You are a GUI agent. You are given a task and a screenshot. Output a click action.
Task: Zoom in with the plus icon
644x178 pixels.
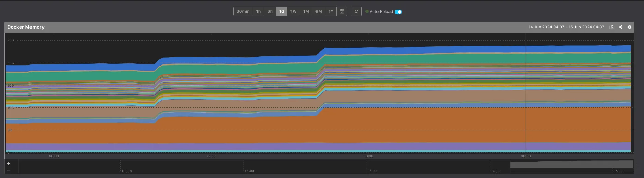9,163
